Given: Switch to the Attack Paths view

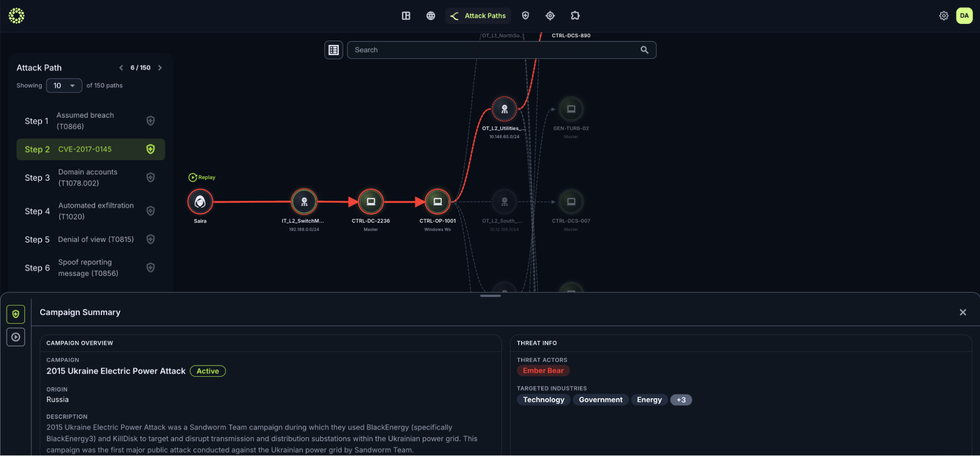Looking at the screenshot, I should pyautogui.click(x=478, y=15).
